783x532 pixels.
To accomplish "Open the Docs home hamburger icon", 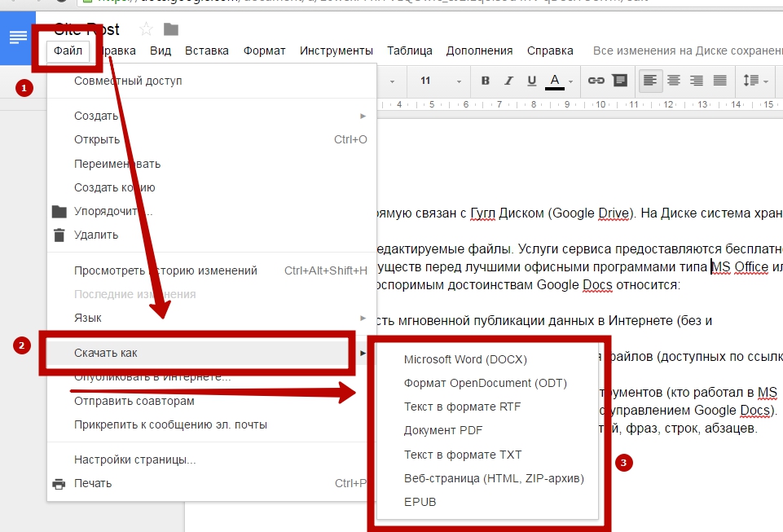I will (18, 37).
